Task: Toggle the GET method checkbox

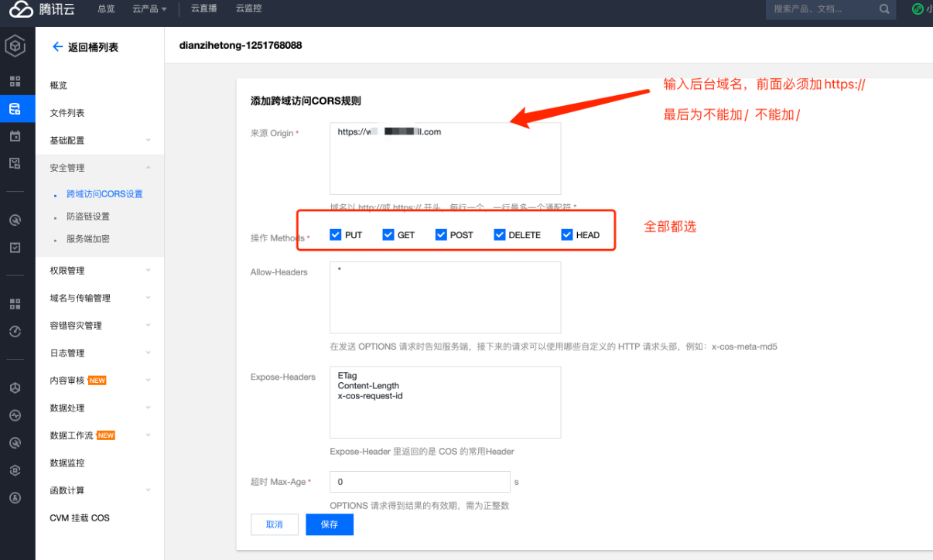Action: 388,235
